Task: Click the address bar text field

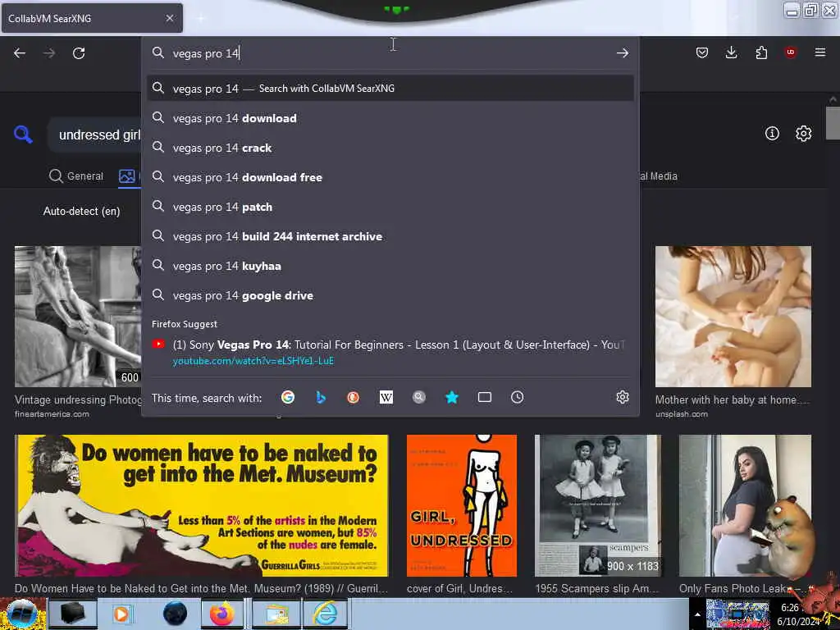Action: point(391,53)
